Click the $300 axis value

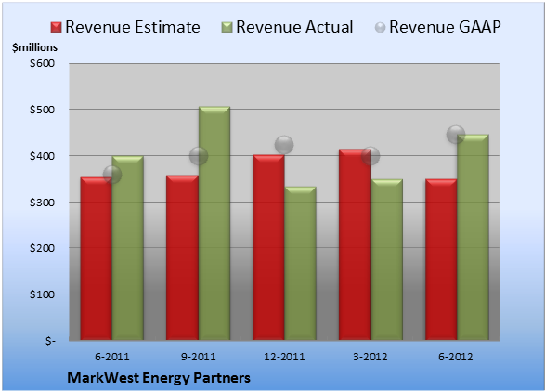(42, 203)
